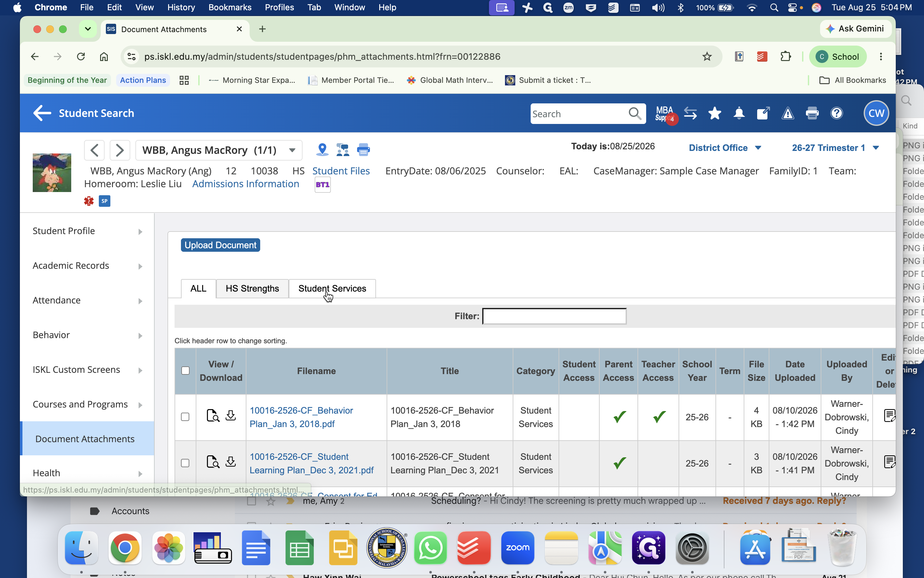Go to next student arrow button
The image size is (924, 578).
tap(119, 150)
